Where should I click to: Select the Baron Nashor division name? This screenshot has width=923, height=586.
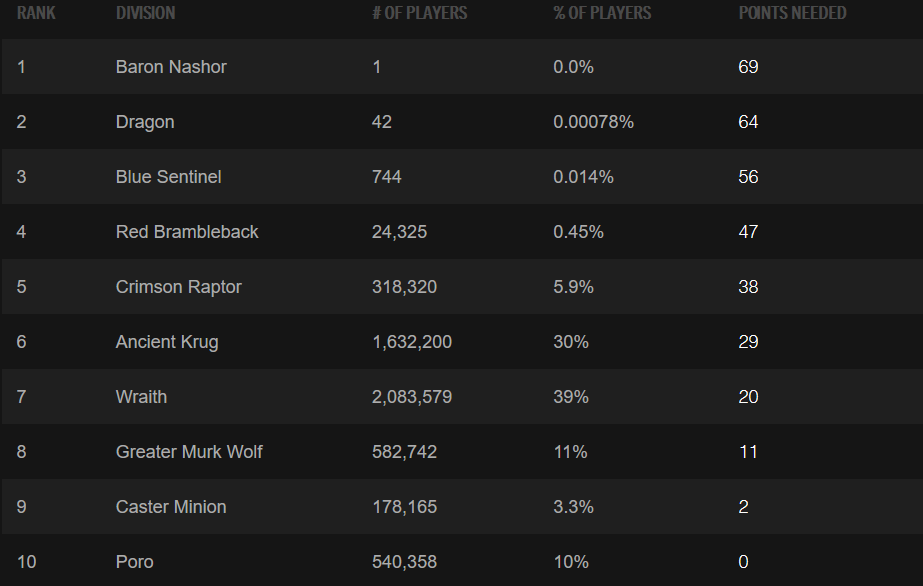click(171, 67)
